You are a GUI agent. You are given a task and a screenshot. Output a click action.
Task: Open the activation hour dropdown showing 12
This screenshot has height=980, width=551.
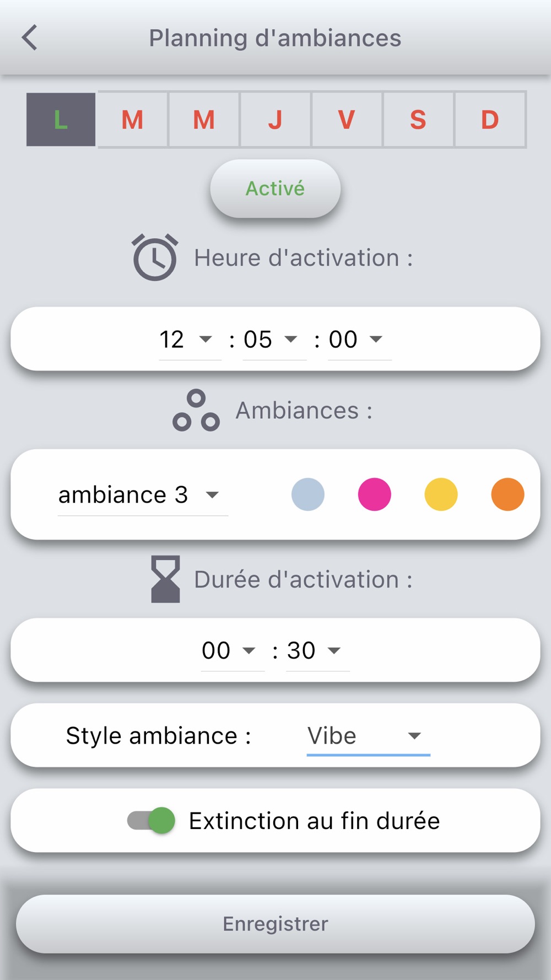click(x=190, y=340)
